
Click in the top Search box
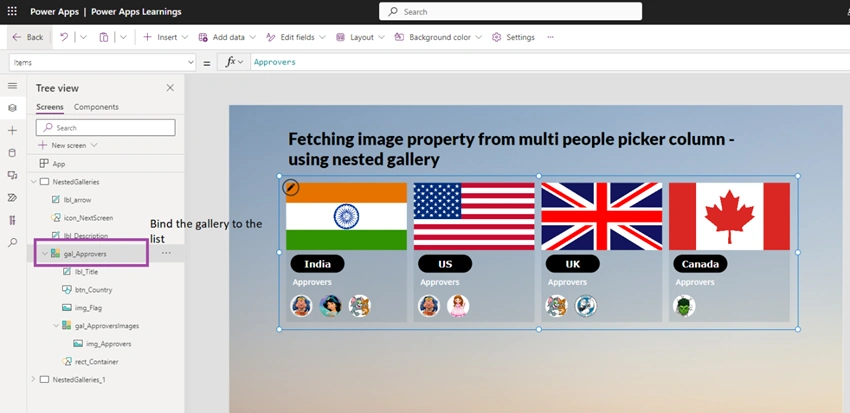pyautogui.click(x=510, y=11)
